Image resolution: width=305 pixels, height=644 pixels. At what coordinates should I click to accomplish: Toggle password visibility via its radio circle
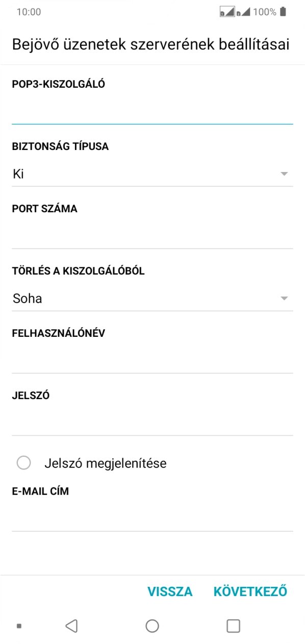pos(23,463)
